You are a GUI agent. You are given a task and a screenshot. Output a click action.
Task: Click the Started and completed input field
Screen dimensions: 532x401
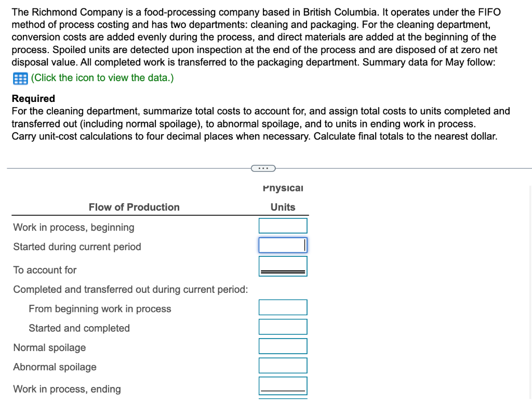(283, 326)
